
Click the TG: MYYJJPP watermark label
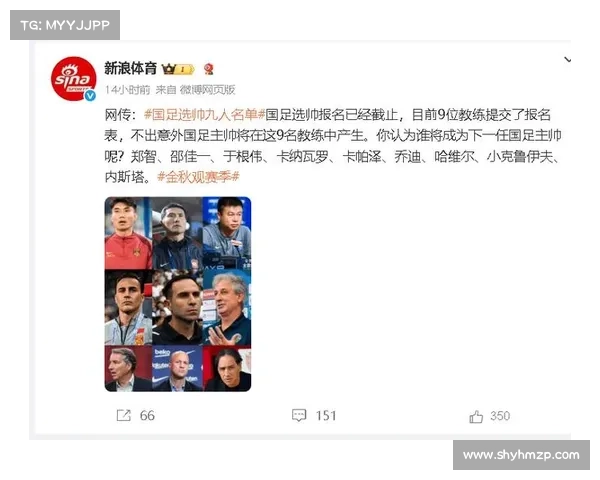click(65, 25)
